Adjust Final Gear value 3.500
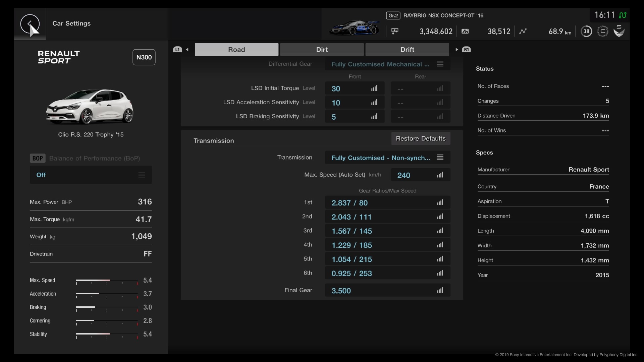644x362 pixels. [x=387, y=290]
